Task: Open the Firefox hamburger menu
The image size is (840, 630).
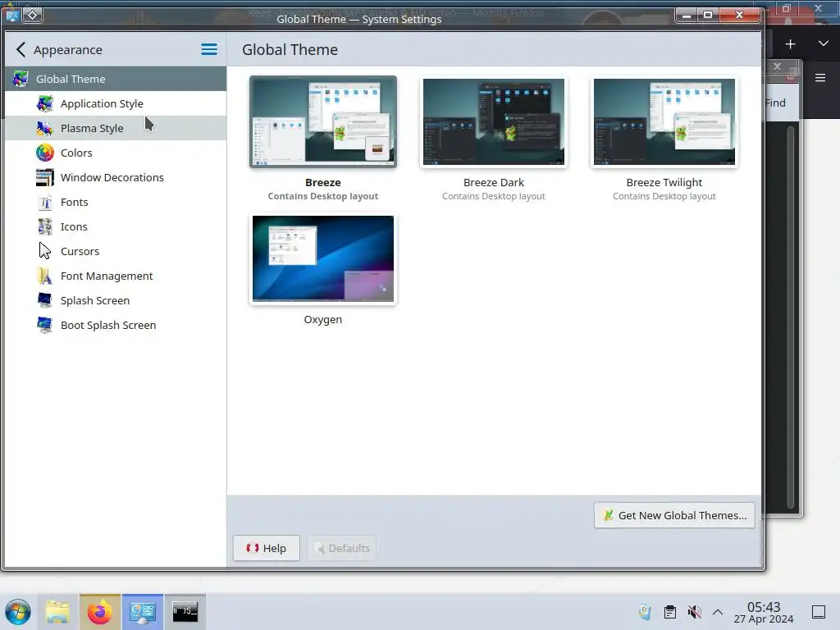Action: (x=820, y=78)
